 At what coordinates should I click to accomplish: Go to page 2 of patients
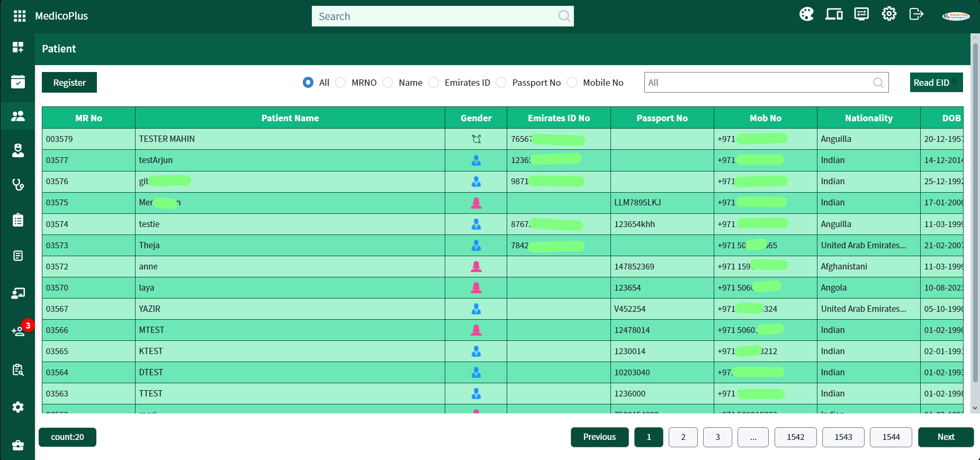click(x=683, y=437)
